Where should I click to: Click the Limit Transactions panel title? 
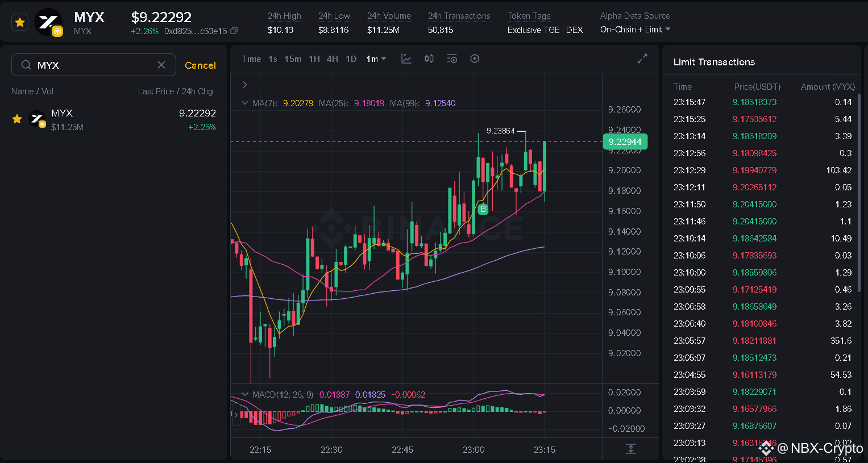(x=714, y=62)
